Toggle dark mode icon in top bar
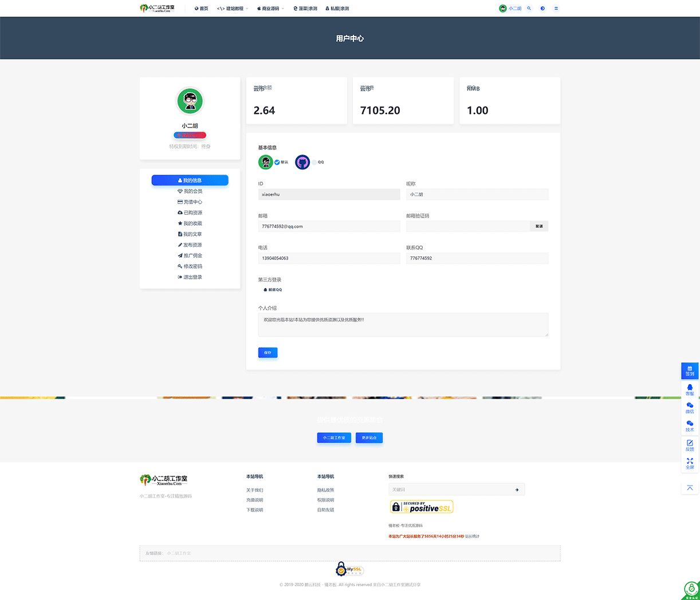Viewport: 700px width, 600px height. pos(542,9)
